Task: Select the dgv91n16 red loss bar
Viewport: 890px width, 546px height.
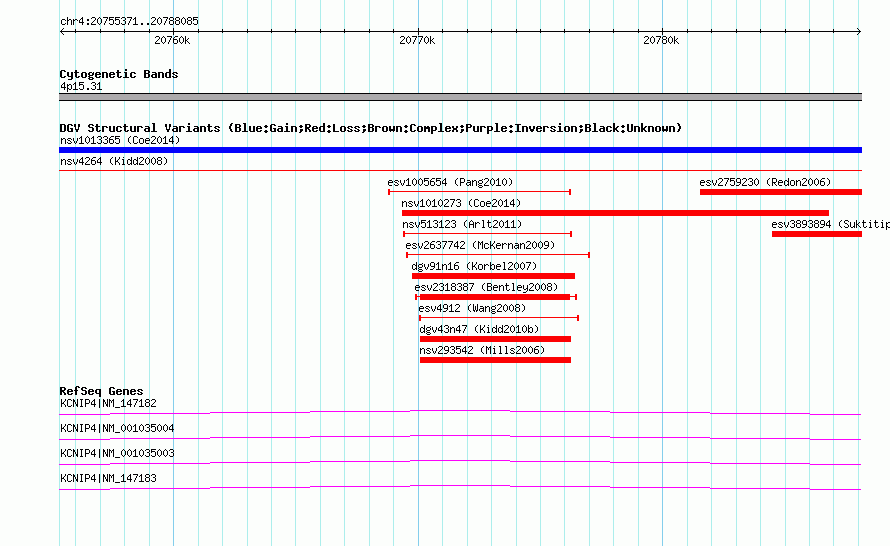Action: click(x=493, y=276)
